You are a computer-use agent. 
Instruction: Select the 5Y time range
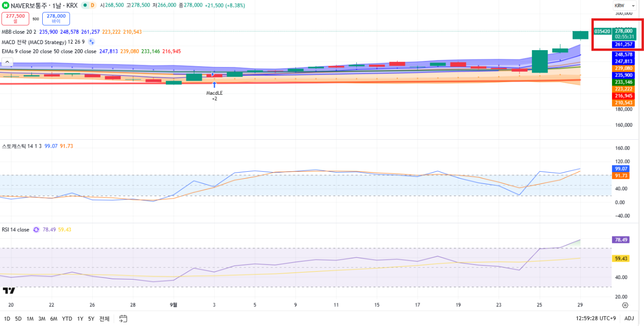click(x=91, y=318)
